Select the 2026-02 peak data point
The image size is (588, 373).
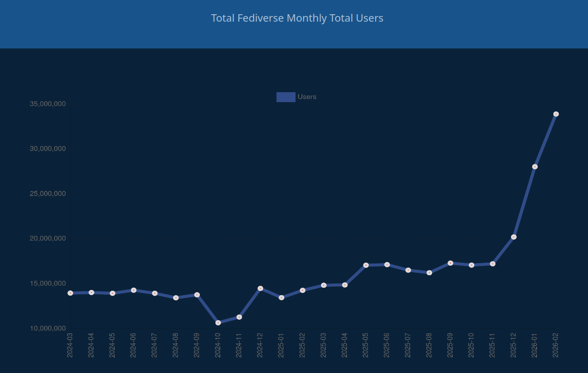pos(556,114)
